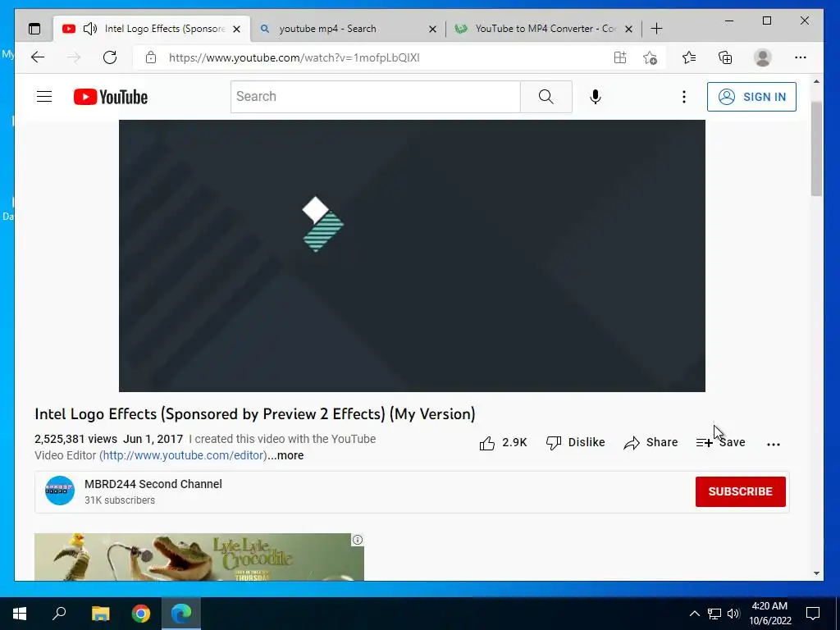Viewport: 840px width, 630px height.
Task: Subscribe to MBRD244 Second Channel
Action: point(741,492)
